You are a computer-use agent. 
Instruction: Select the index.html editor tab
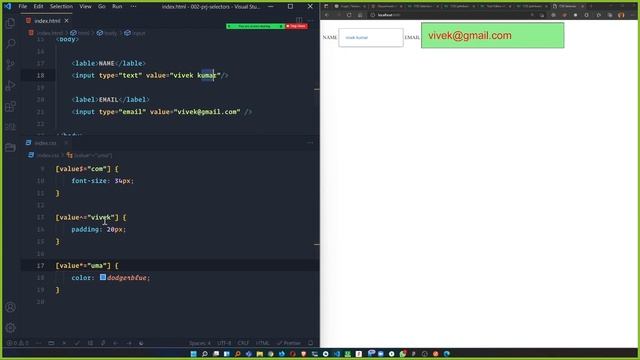click(47, 20)
